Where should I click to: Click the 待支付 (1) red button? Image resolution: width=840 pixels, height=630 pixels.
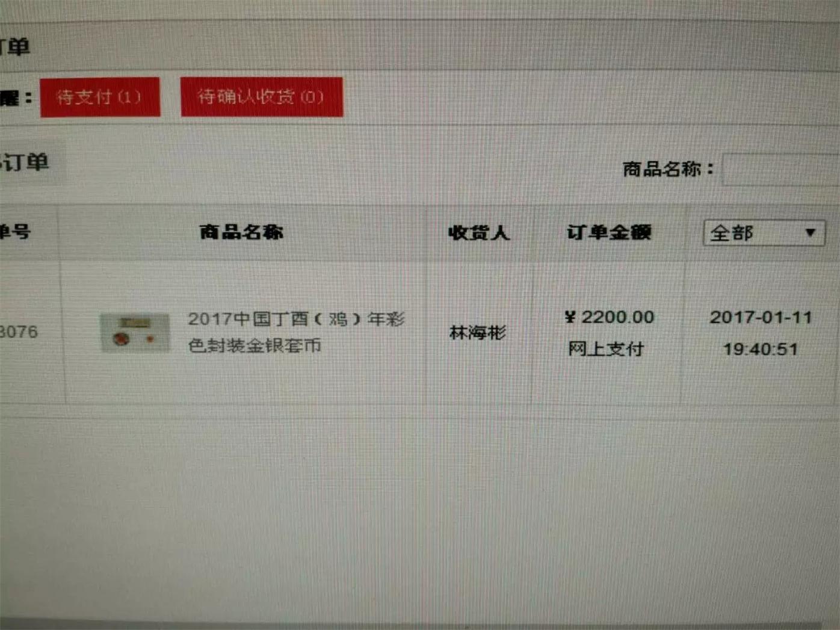click(100, 97)
